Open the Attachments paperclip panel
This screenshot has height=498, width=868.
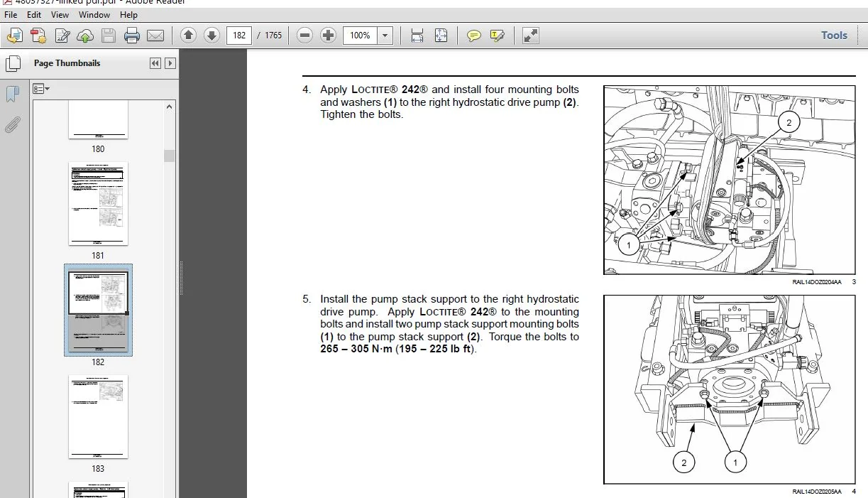[13, 125]
